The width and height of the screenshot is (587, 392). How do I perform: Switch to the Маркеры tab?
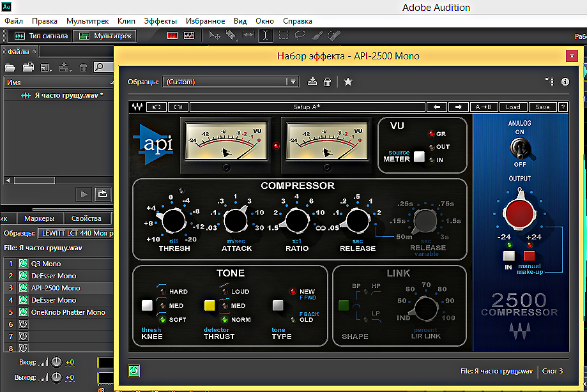[40, 218]
